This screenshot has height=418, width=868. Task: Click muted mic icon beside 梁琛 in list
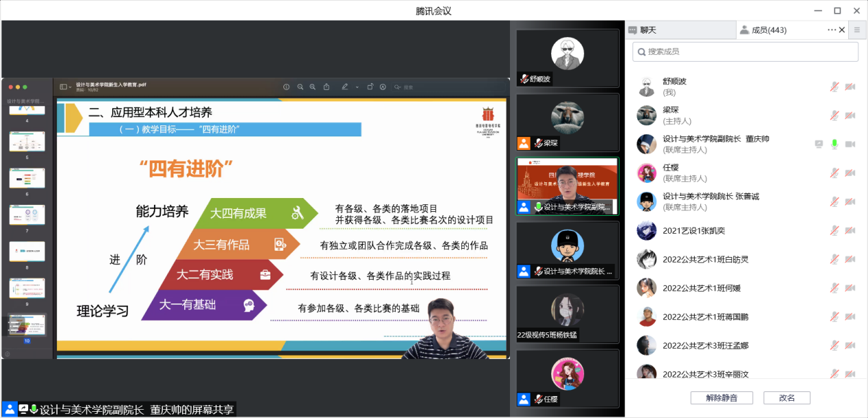click(834, 116)
